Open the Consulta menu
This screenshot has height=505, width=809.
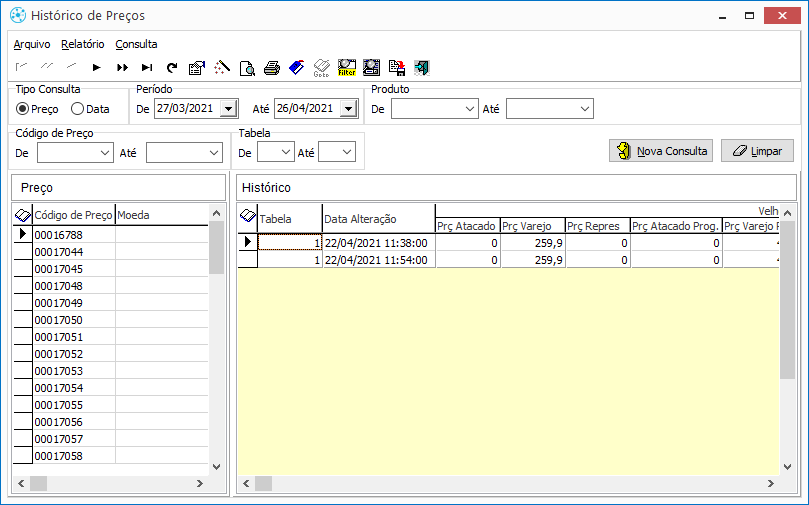coord(136,44)
